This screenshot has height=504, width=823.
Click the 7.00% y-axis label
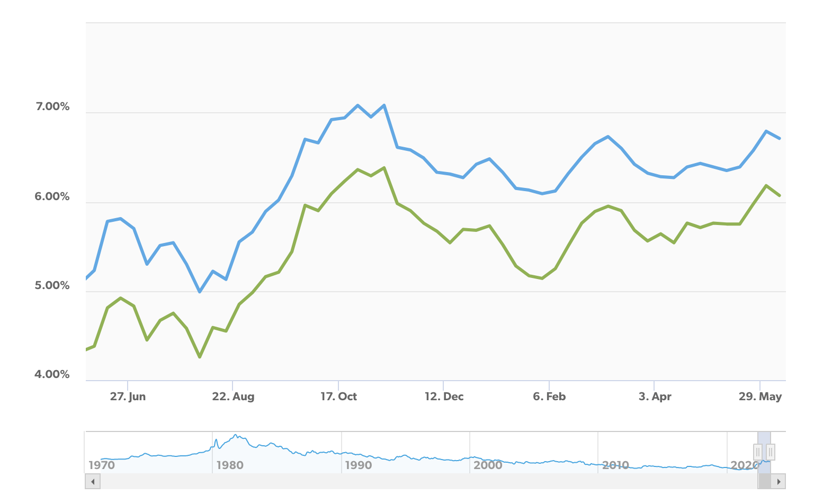(x=52, y=107)
